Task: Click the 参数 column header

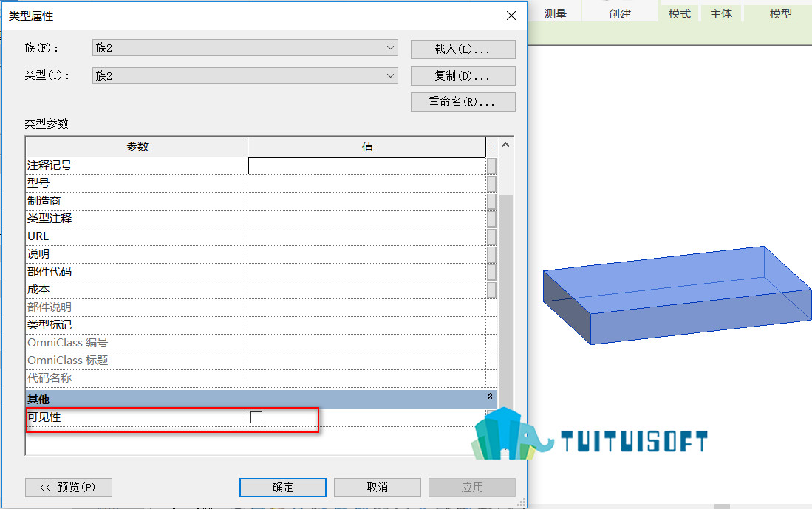Action: click(x=137, y=147)
